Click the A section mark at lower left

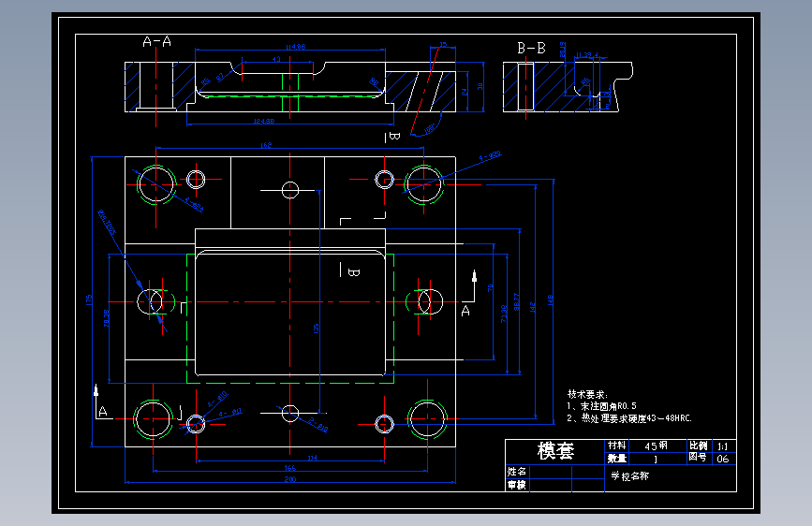[x=102, y=412]
